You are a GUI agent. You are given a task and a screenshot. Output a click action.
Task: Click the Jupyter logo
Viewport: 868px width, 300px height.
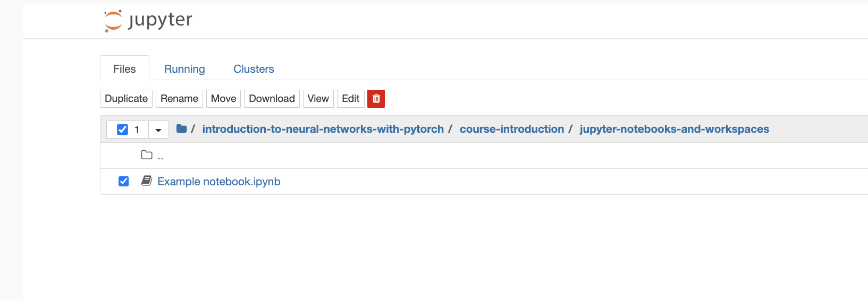tap(148, 21)
